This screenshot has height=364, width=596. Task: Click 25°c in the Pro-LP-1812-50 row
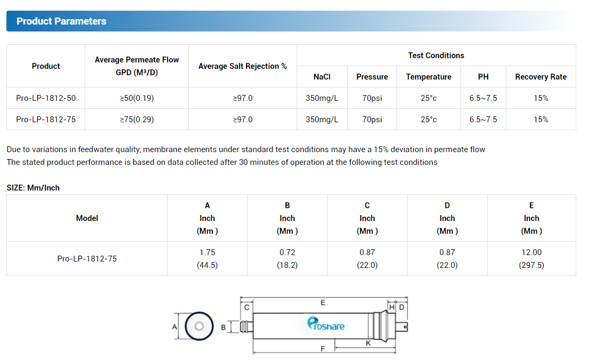point(429,98)
